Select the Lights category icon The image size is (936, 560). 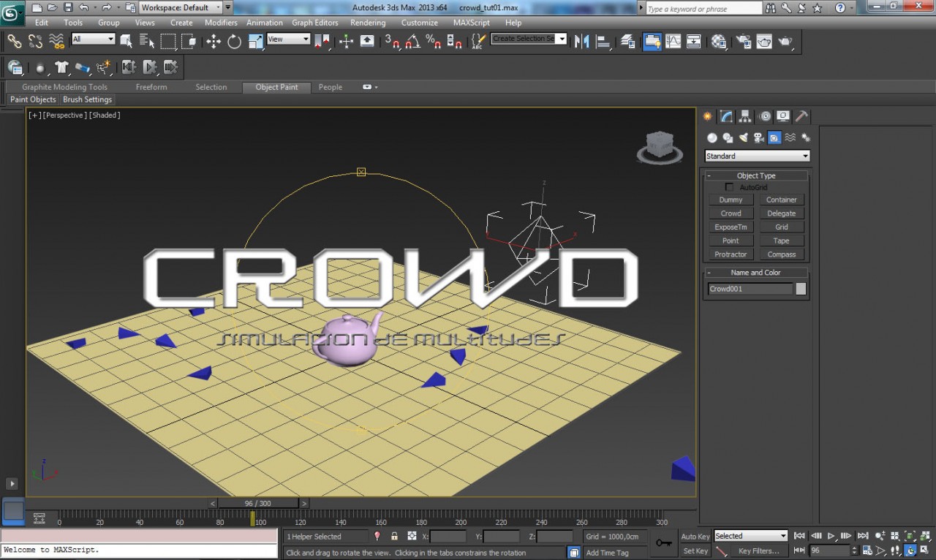click(x=743, y=137)
